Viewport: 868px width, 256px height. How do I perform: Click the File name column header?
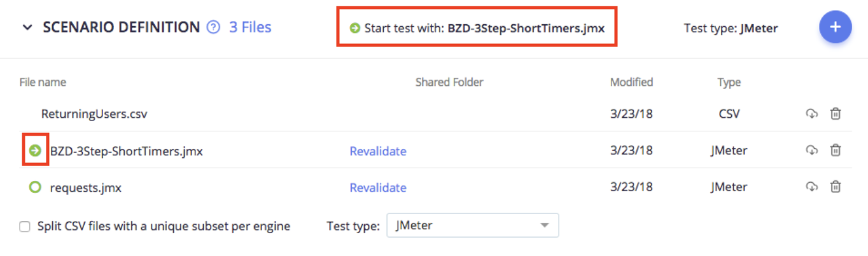pyautogui.click(x=43, y=82)
